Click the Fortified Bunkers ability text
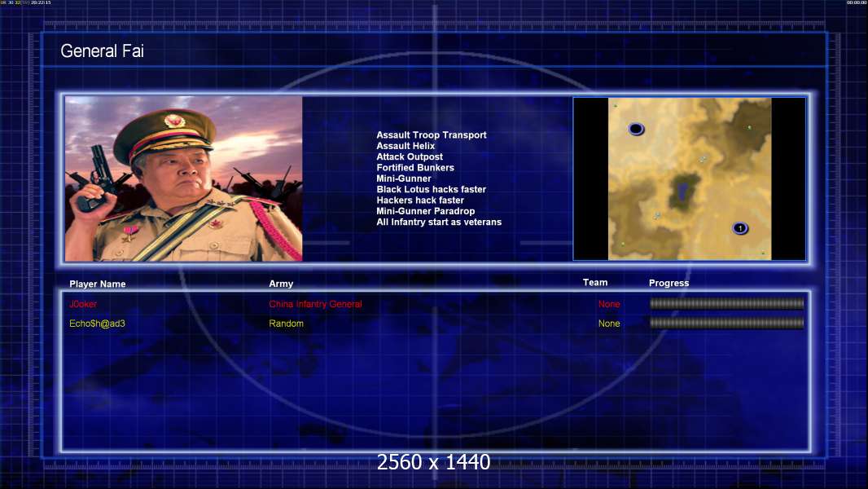 click(x=415, y=168)
